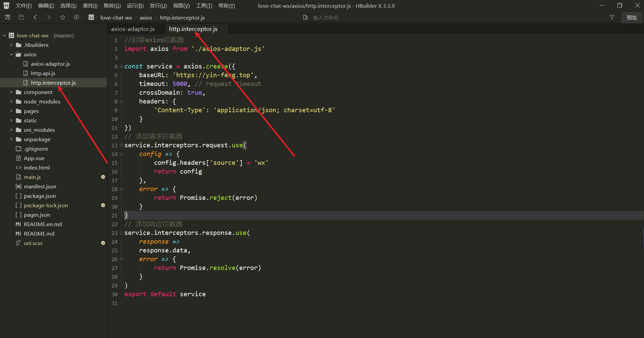Go back with the left arrow icon
This screenshot has width=644, height=338.
[35, 17]
